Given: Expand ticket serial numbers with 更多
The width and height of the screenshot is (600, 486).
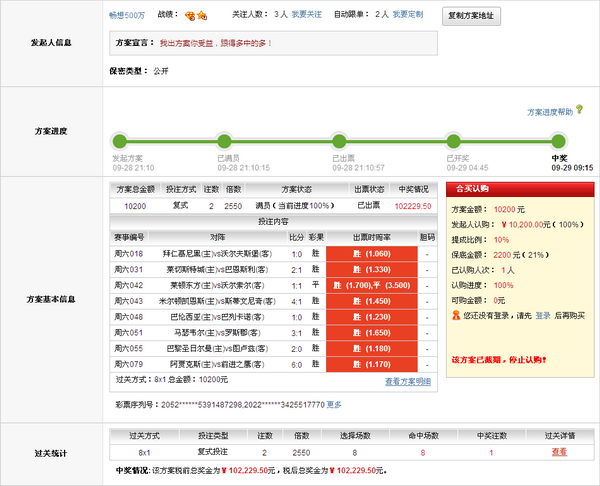Looking at the screenshot, I should (x=334, y=405).
